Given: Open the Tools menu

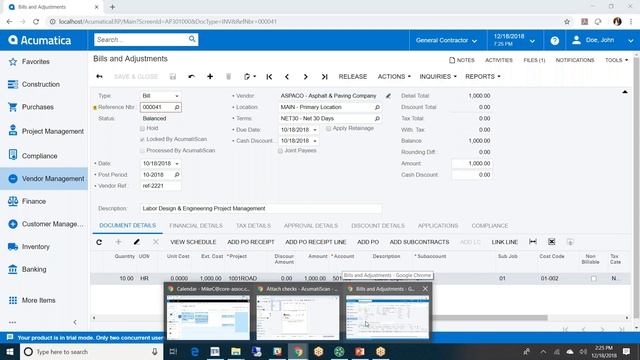Looking at the screenshot, I should point(616,60).
